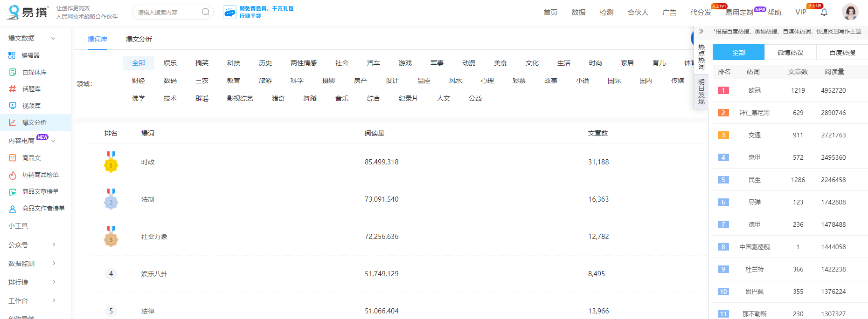
Task: Collapse the 爆文数据 sidebar section
Action: coord(53,39)
